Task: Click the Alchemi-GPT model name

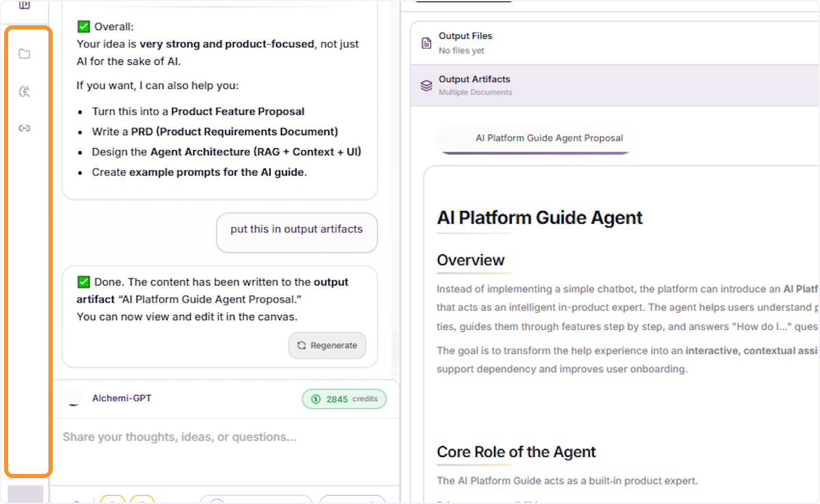Action: coord(122,397)
